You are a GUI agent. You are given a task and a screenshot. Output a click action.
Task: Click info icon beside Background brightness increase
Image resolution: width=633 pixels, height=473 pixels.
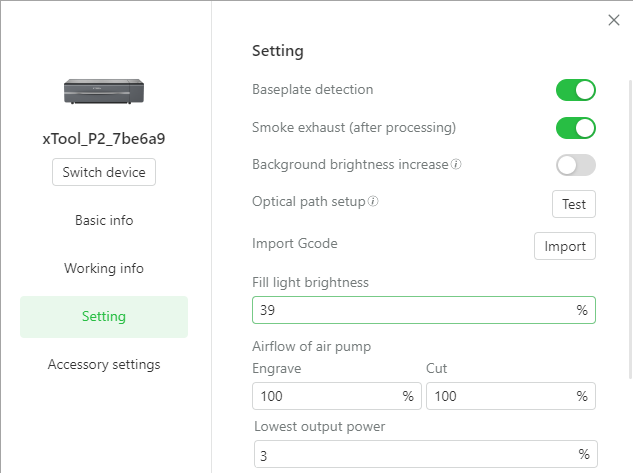point(456,165)
